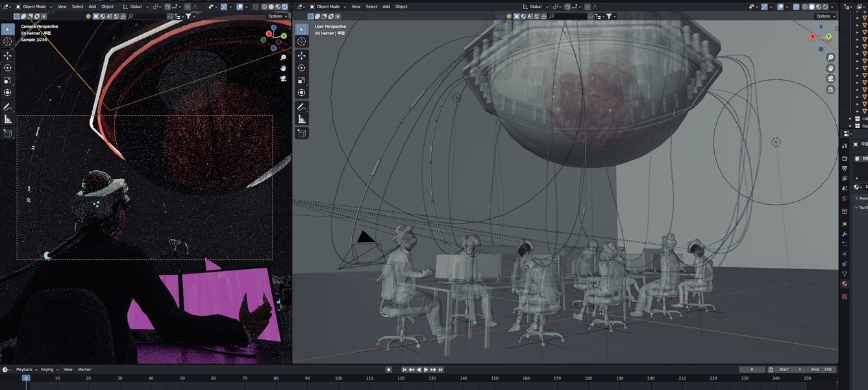Open Object Mode dropdown in the right viewport
This screenshot has height=390, width=868.
[328, 6]
